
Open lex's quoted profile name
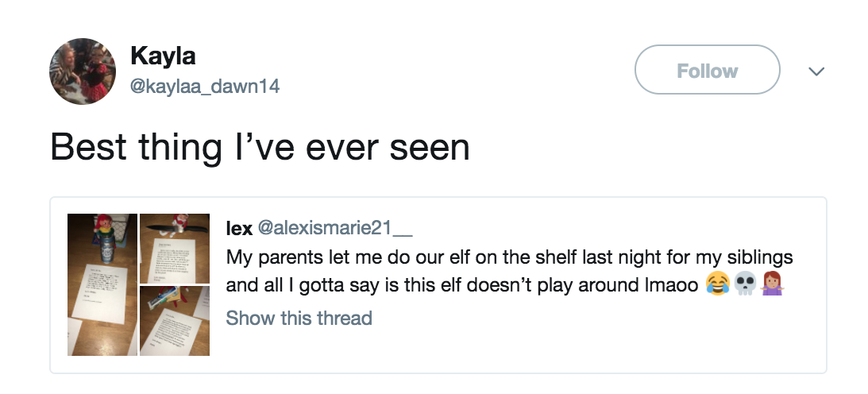239,228
